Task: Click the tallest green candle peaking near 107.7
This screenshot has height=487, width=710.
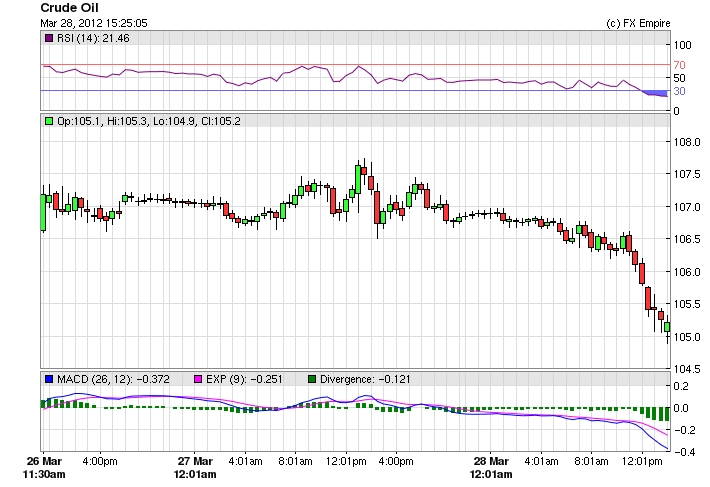Action: [x=358, y=180]
